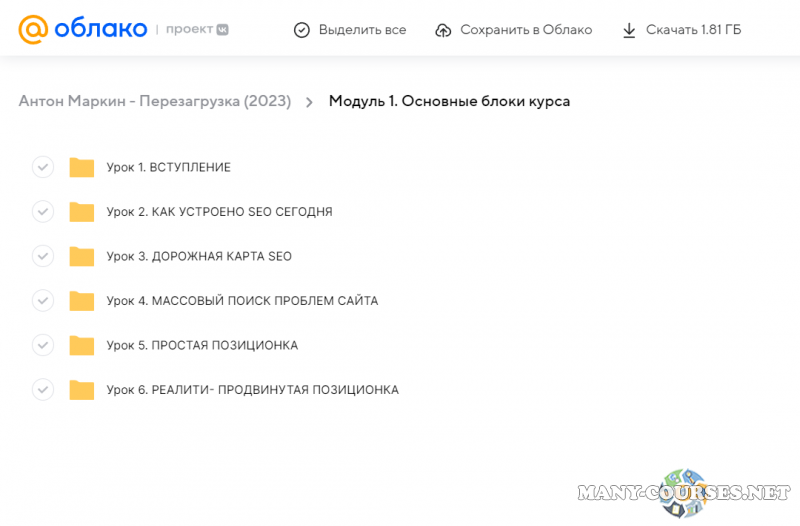This screenshot has height=526, width=800.
Task: Open Урок 2. КАК УСТРОЕНО SEO СЕГОДНЯ
Action: pyautogui.click(x=219, y=212)
